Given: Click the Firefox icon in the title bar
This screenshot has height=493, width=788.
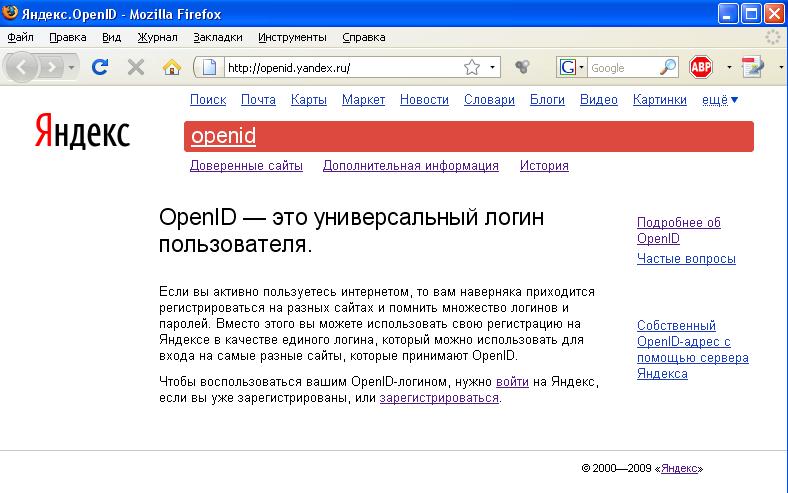Looking at the screenshot, I should [10, 13].
